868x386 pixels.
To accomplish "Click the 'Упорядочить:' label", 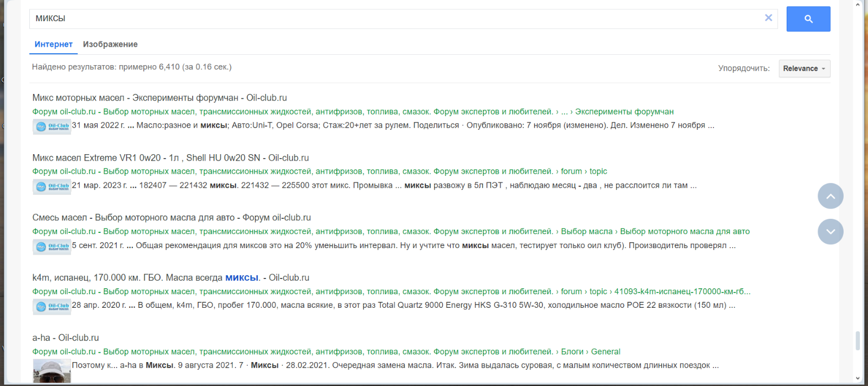I will tap(744, 68).
